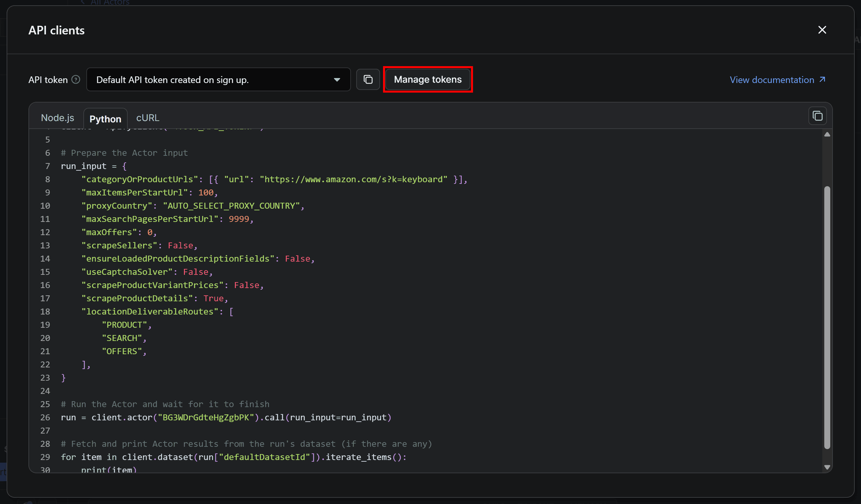This screenshot has width=861, height=504.
Task: Close the API clients dialog
Action: [822, 30]
